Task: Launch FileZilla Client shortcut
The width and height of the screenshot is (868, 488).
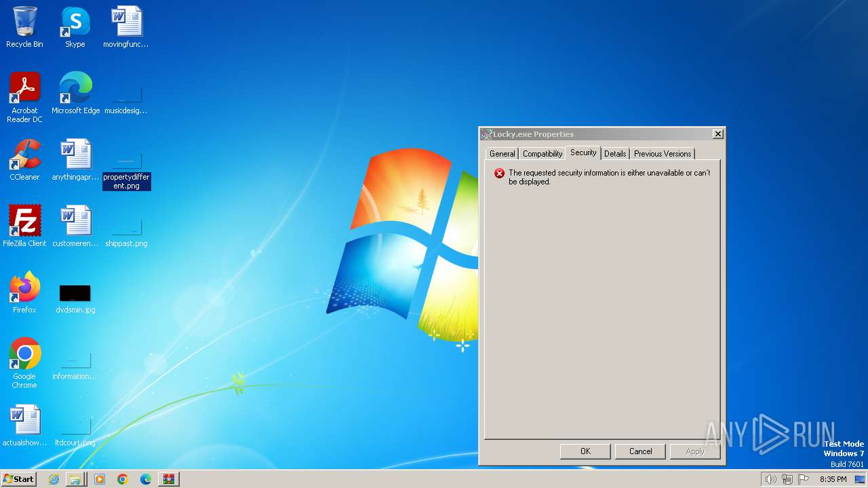Action: [x=24, y=226]
